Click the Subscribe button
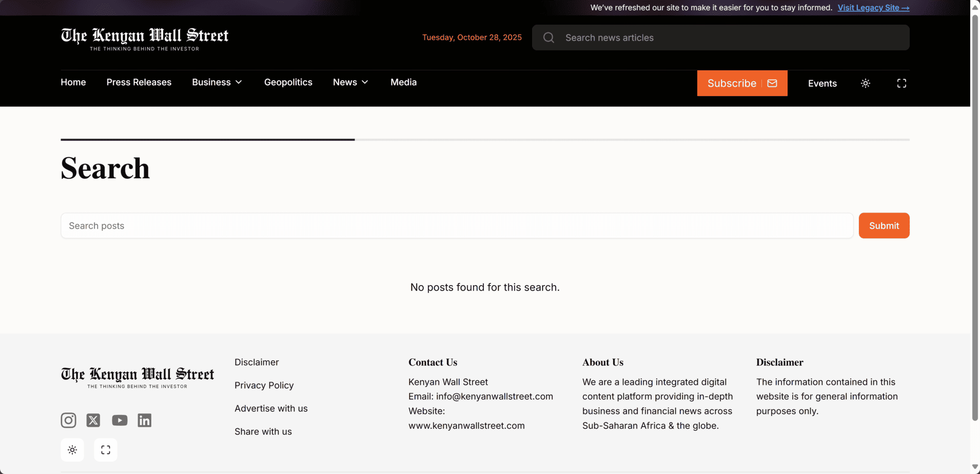The width and height of the screenshot is (980, 474). [x=742, y=83]
